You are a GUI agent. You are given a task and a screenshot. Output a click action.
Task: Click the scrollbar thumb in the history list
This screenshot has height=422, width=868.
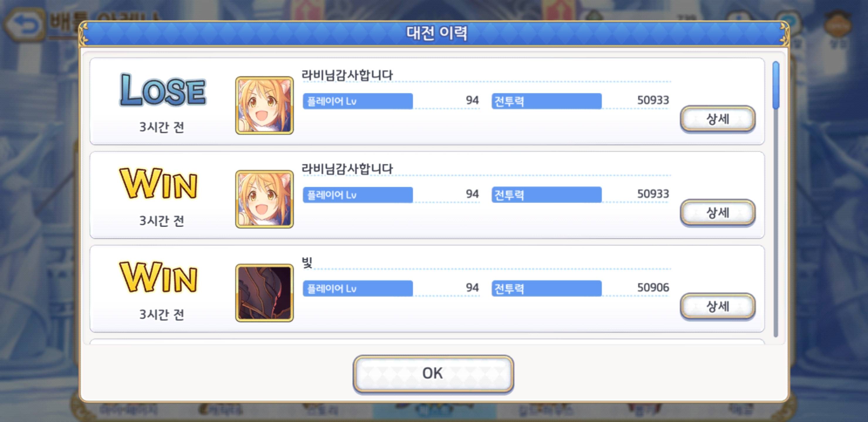click(x=776, y=85)
